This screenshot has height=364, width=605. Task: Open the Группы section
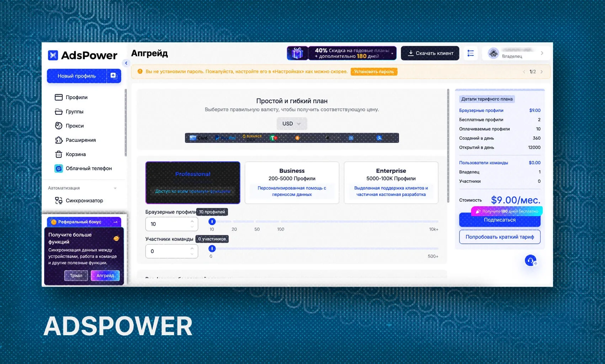(x=69, y=111)
